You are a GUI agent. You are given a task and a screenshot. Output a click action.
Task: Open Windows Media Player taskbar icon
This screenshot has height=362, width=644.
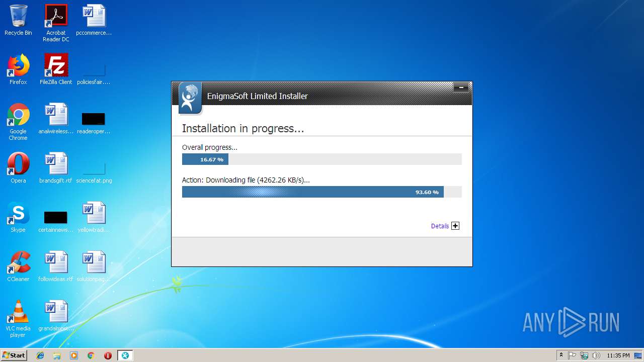point(74,355)
